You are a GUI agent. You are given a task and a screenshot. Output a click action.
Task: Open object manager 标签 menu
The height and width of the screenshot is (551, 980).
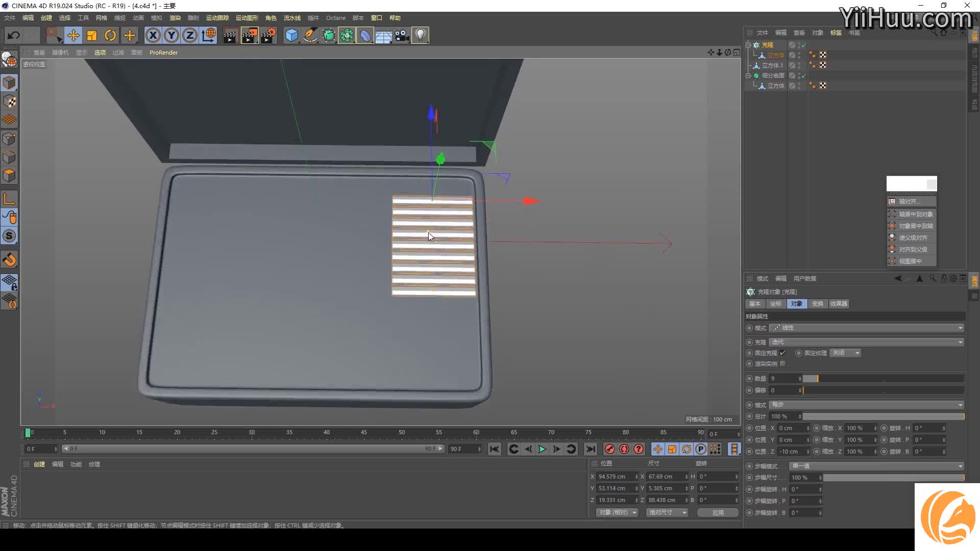click(836, 33)
